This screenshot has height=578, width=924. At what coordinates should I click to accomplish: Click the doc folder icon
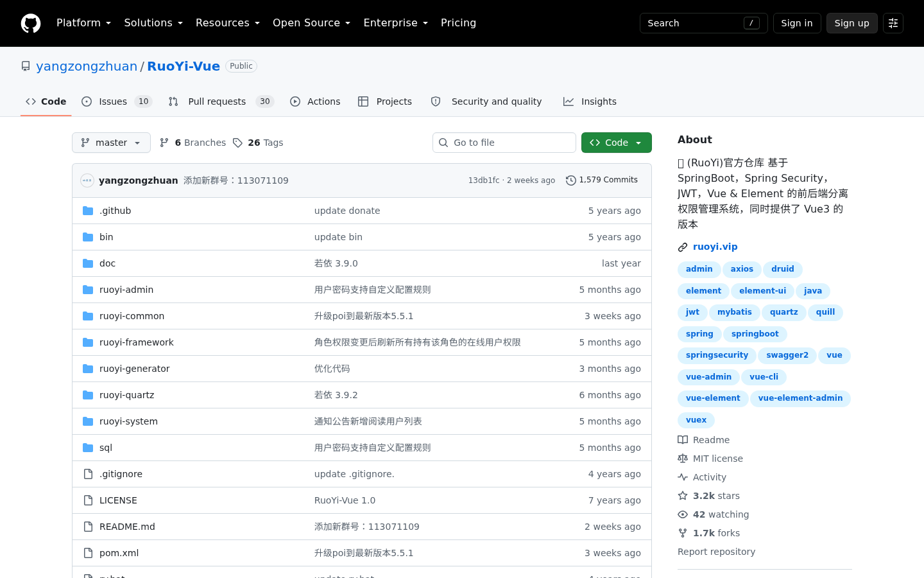point(88,263)
